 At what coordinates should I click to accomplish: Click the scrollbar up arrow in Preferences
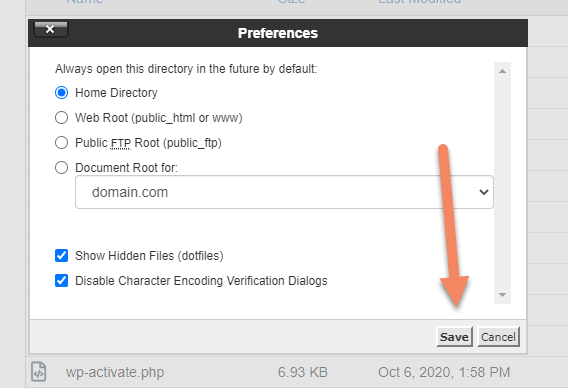click(x=502, y=71)
